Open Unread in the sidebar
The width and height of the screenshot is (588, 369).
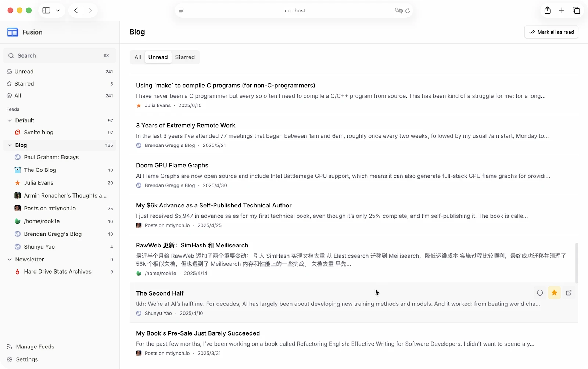tap(60, 72)
